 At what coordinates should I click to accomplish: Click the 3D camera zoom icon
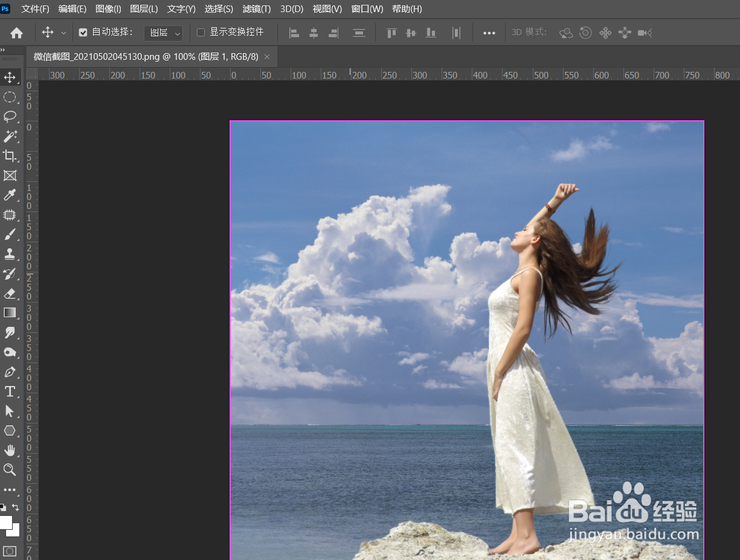pyautogui.click(x=645, y=33)
